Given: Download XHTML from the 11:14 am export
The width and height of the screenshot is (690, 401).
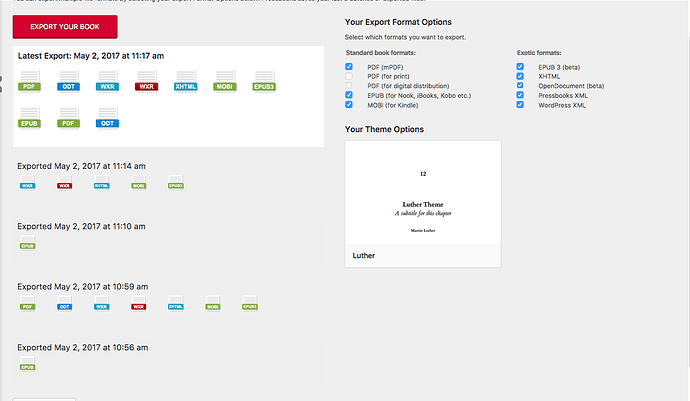Looking at the screenshot, I should (x=102, y=182).
